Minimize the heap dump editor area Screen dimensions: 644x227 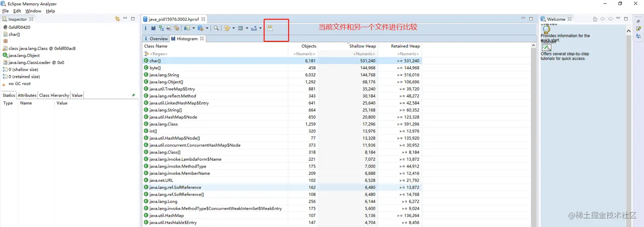pyautogui.click(x=523, y=18)
